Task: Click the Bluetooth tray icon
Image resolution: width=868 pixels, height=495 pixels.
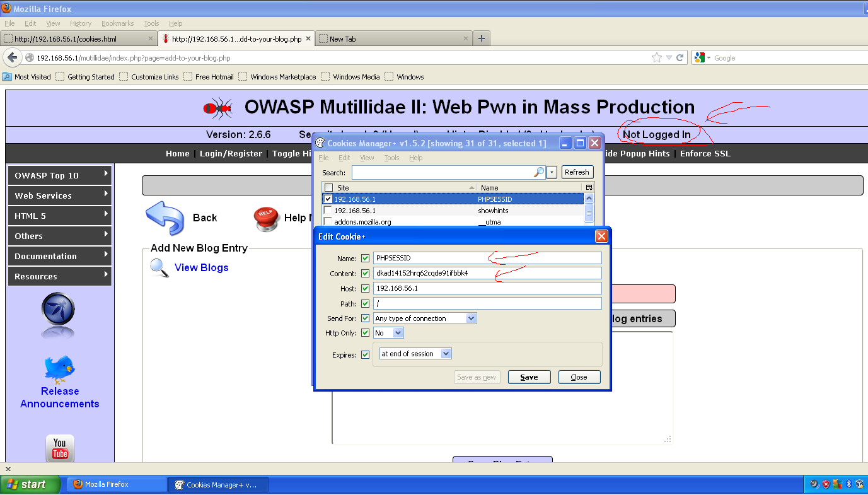Action: pyautogui.click(x=849, y=484)
